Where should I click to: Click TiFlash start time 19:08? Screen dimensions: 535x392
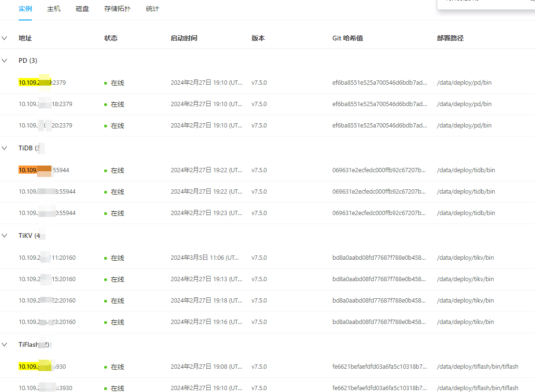206,367
